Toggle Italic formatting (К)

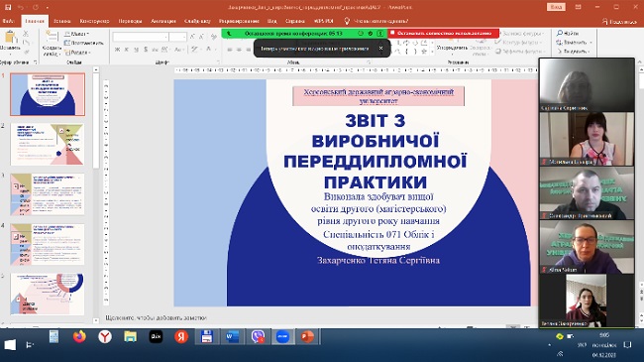click(x=127, y=50)
